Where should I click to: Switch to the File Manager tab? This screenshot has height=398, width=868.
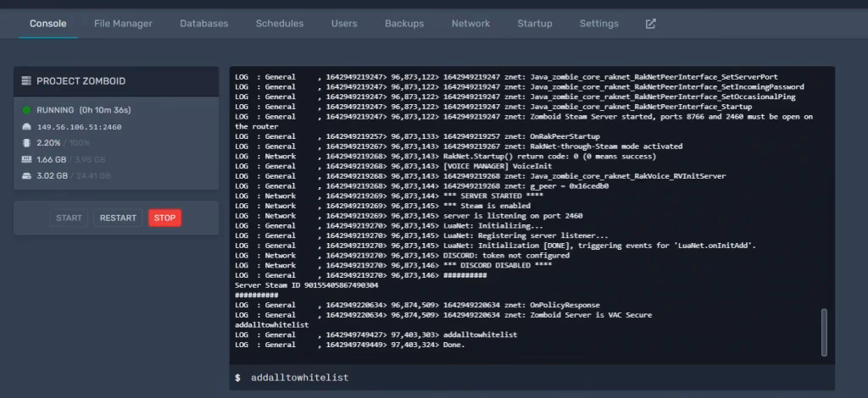[x=123, y=24]
